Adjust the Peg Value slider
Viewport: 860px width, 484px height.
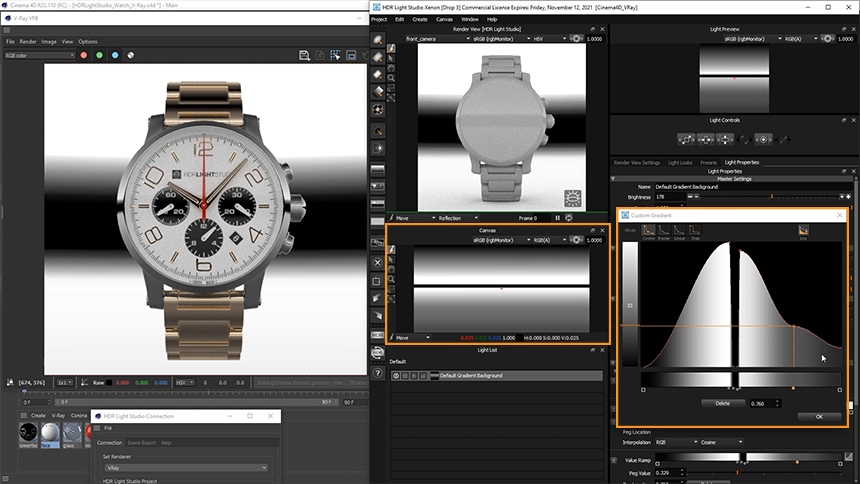(x=765, y=472)
